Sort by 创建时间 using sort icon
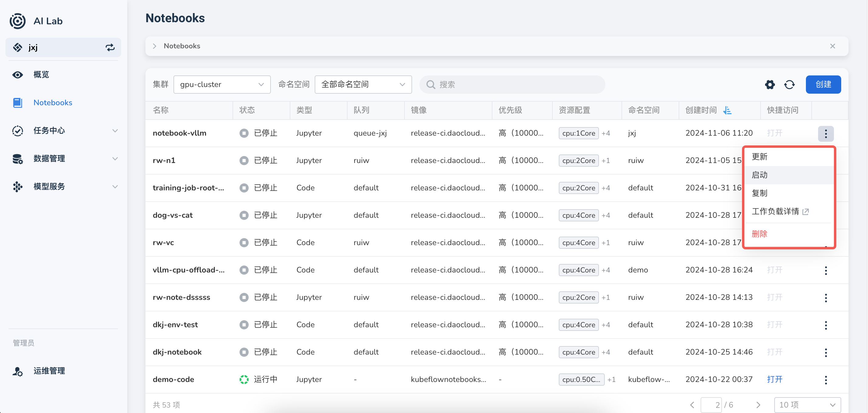 click(x=727, y=110)
